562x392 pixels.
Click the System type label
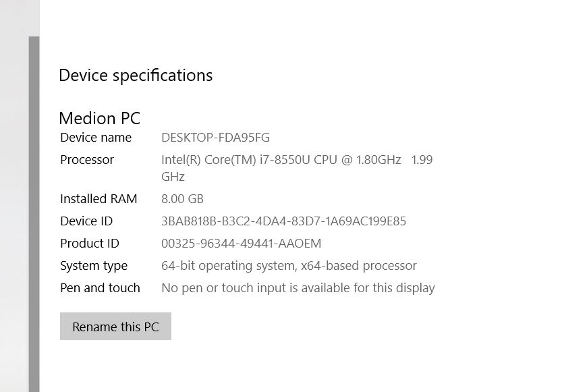click(94, 266)
